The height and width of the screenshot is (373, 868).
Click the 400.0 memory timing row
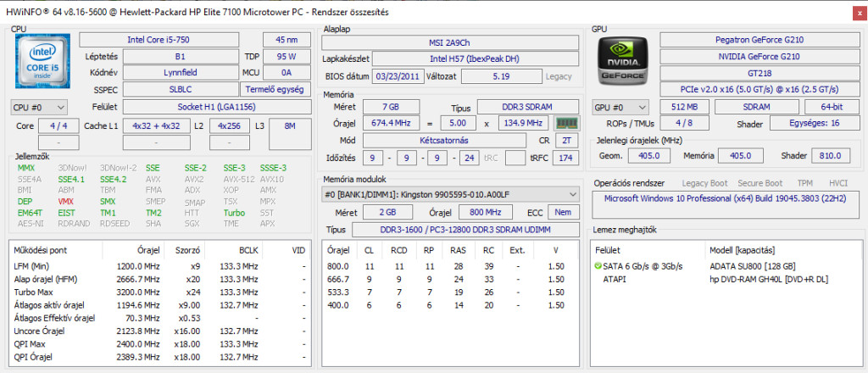[450, 305]
